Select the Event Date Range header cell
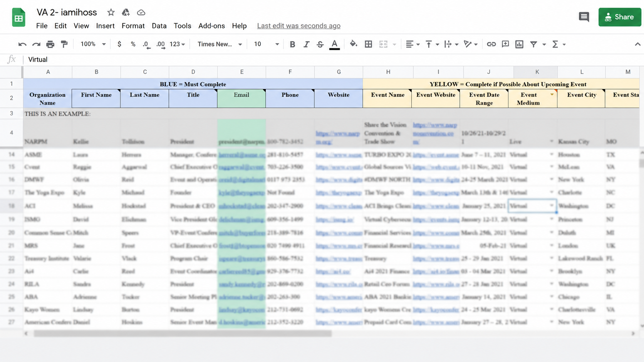 click(484, 98)
